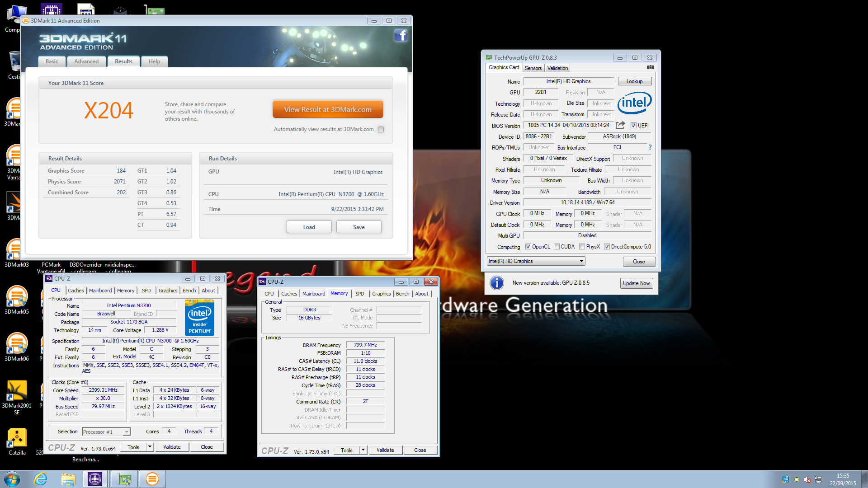The image size is (868, 488).
Task: Click View Result at 3DMark.com button
Action: [x=328, y=109]
